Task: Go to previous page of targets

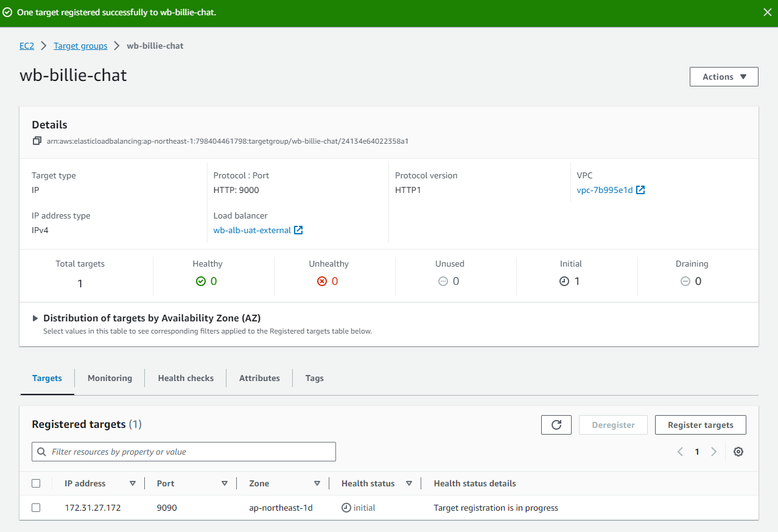Action: click(x=680, y=452)
